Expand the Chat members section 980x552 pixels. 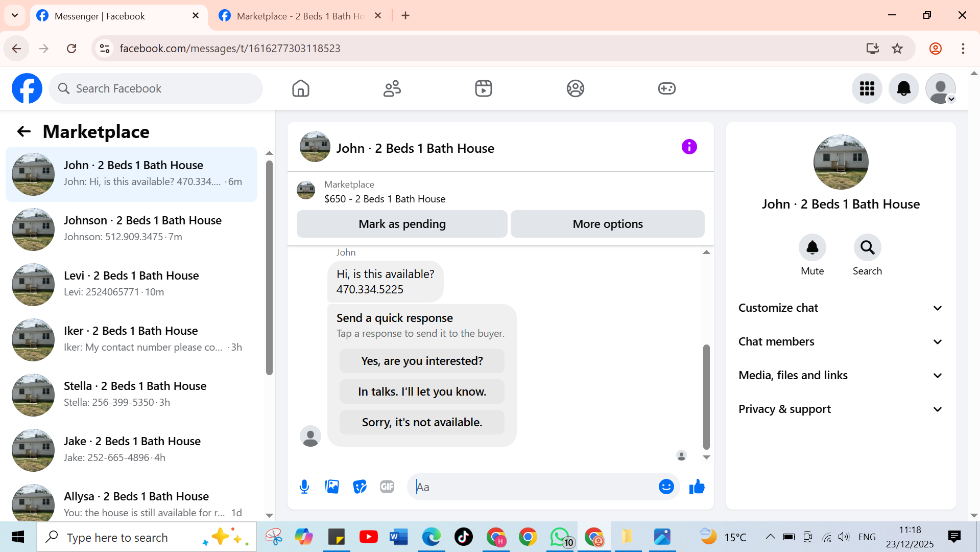[841, 341]
